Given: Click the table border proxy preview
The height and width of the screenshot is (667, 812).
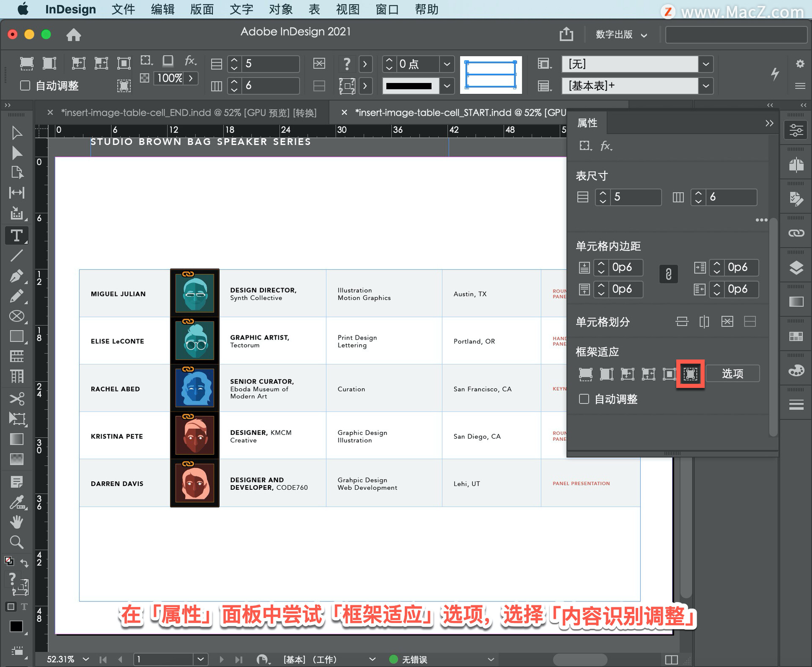Looking at the screenshot, I should [x=491, y=75].
